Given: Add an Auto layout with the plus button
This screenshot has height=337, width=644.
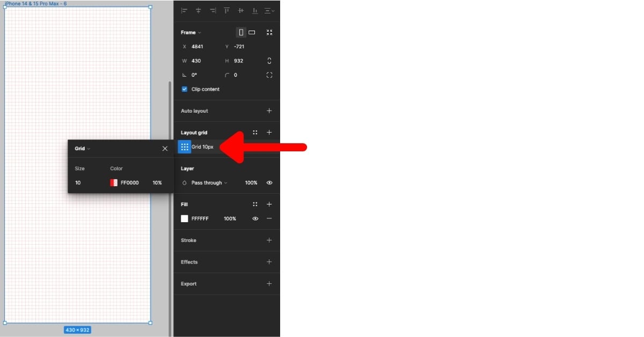Looking at the screenshot, I should pos(269,111).
